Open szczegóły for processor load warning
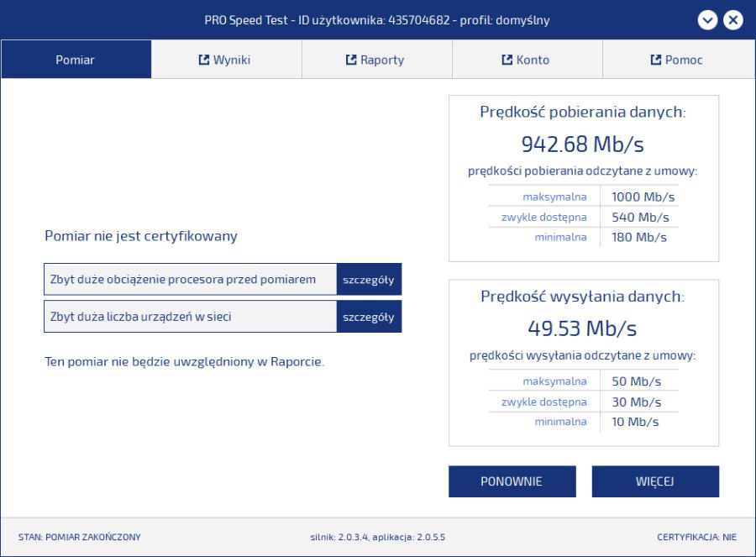Viewport: 756px width, 557px height. (369, 280)
